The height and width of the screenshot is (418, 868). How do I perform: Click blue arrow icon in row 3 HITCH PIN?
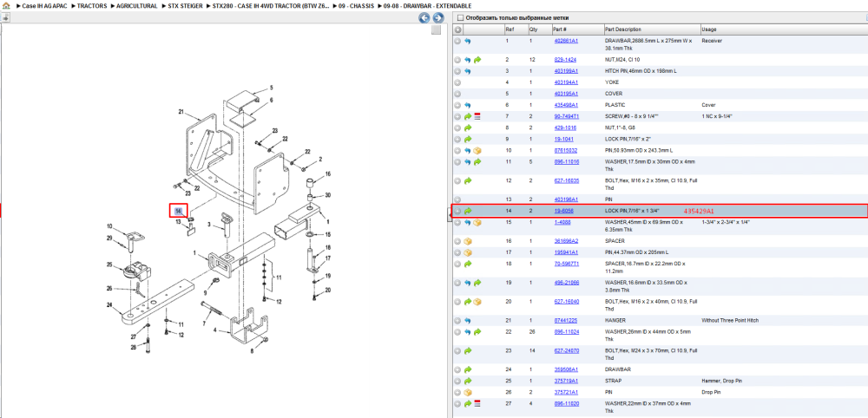pyautogui.click(x=468, y=71)
